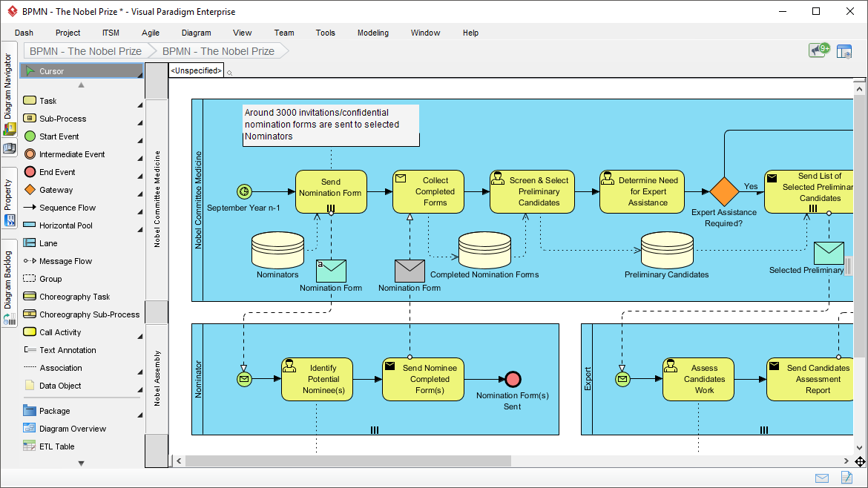Expand Task tool variants arrow
This screenshot has height=488, width=868.
(x=140, y=105)
